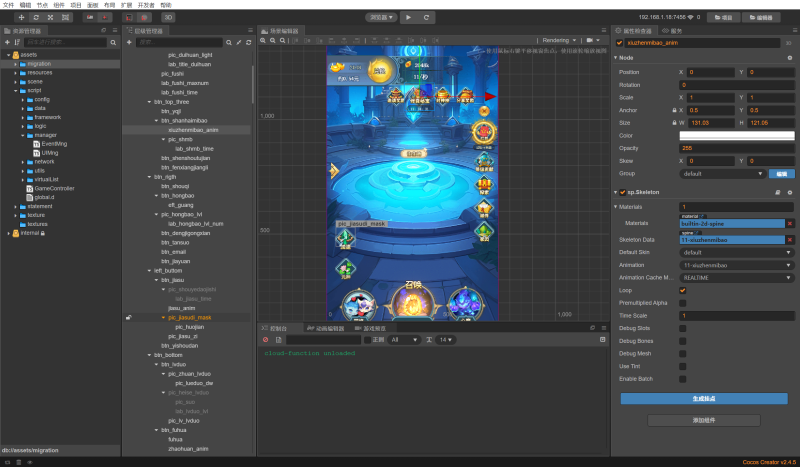Open the Group default dropdown
This screenshot has height=467, width=800.
pyautogui.click(x=722, y=174)
